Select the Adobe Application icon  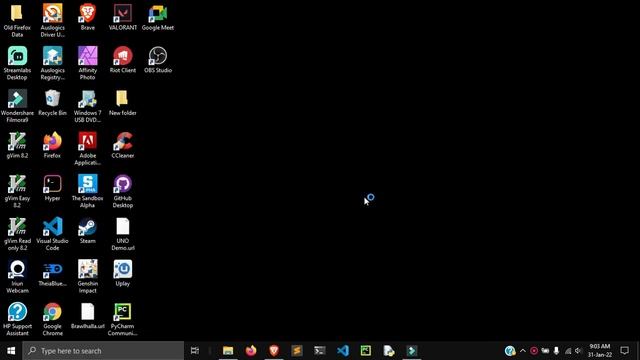click(87, 148)
